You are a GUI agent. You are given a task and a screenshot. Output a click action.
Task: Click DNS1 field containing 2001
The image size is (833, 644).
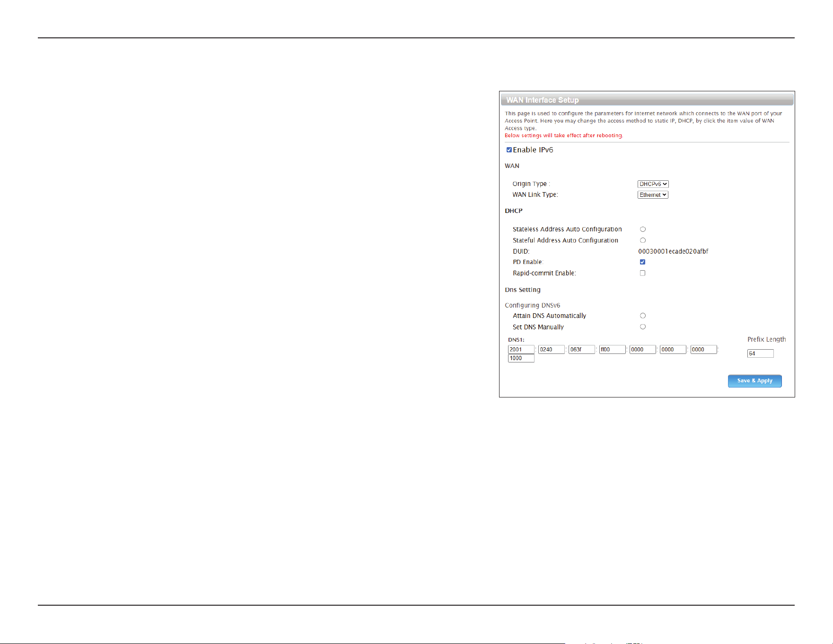(x=521, y=350)
